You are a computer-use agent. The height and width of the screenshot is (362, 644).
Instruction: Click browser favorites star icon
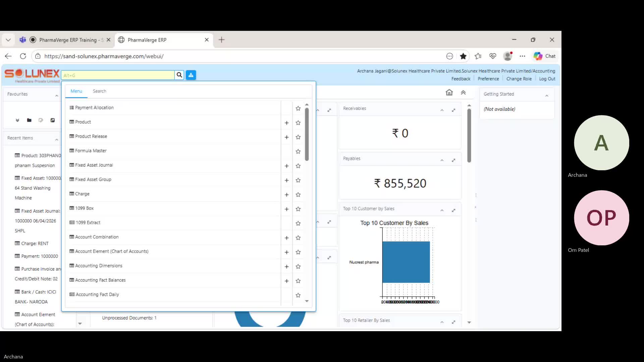tap(463, 56)
